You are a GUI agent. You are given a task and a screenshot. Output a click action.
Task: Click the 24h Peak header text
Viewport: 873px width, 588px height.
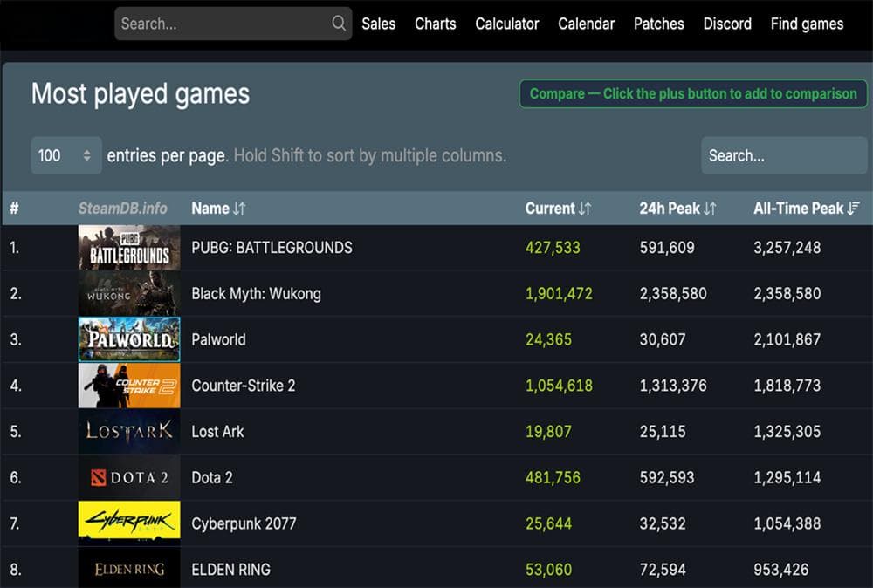670,209
